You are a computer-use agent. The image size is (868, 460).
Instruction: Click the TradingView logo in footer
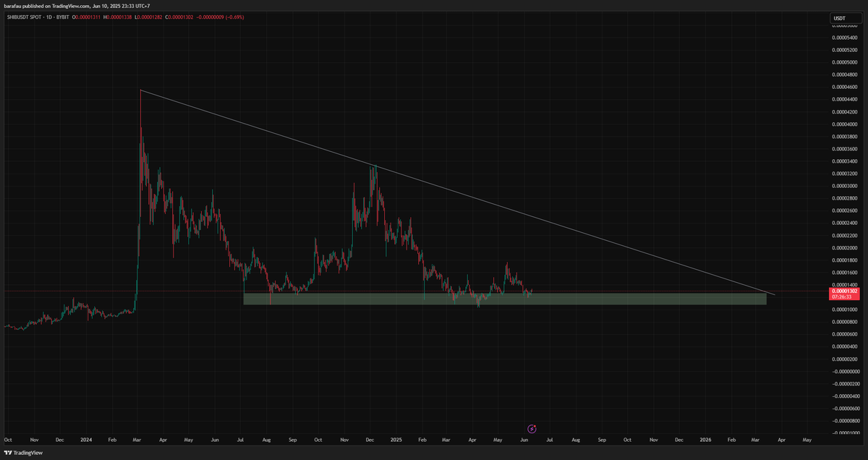[x=23, y=453]
